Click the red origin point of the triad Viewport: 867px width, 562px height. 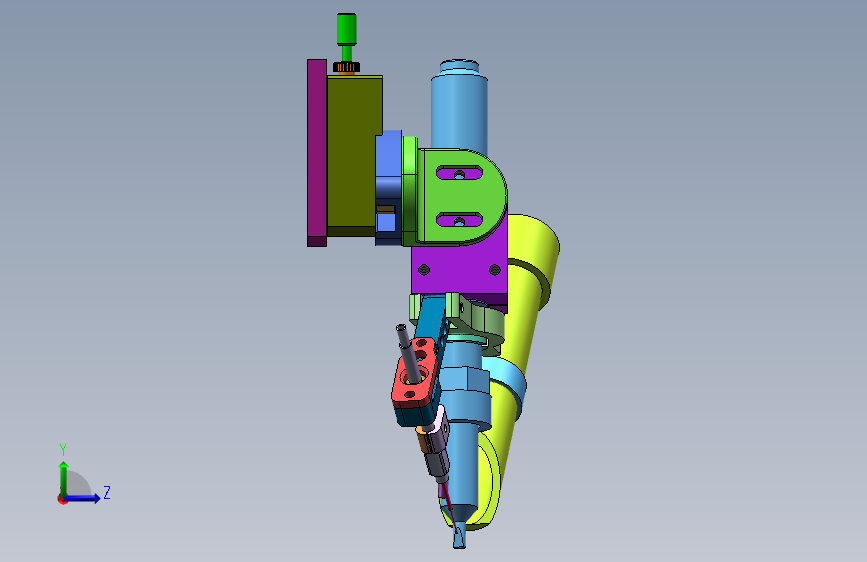pos(62,499)
